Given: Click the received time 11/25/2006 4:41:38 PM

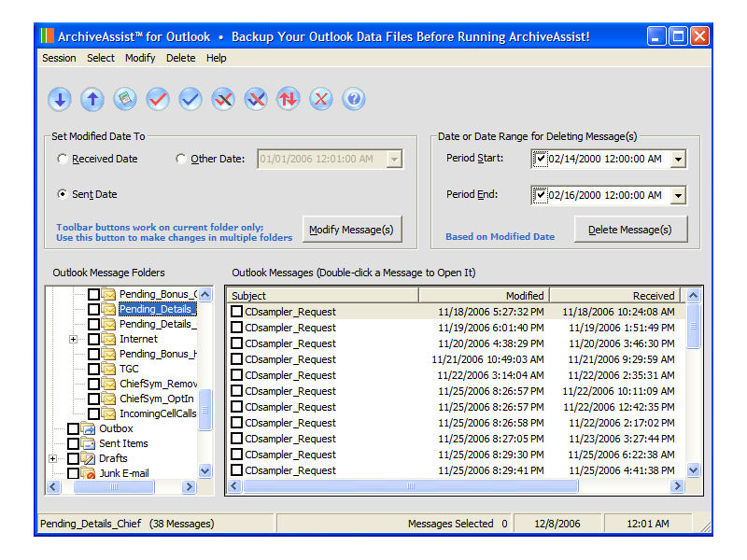Looking at the screenshot, I should coord(622,470).
